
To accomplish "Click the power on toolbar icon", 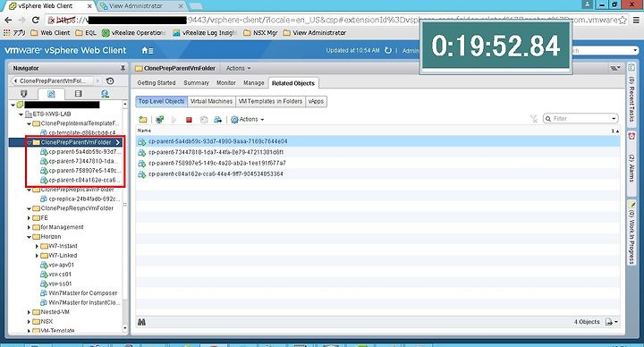I will tap(174, 120).
